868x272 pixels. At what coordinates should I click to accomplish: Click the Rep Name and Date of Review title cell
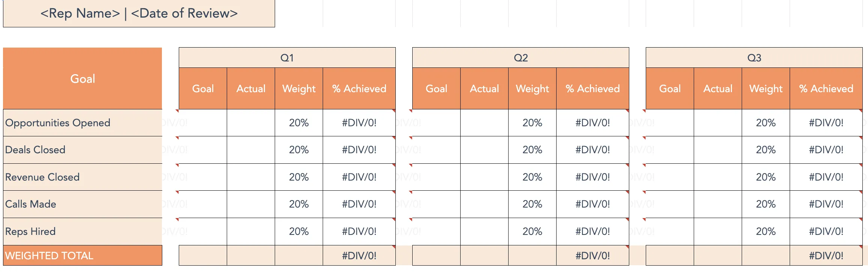pyautogui.click(x=139, y=13)
